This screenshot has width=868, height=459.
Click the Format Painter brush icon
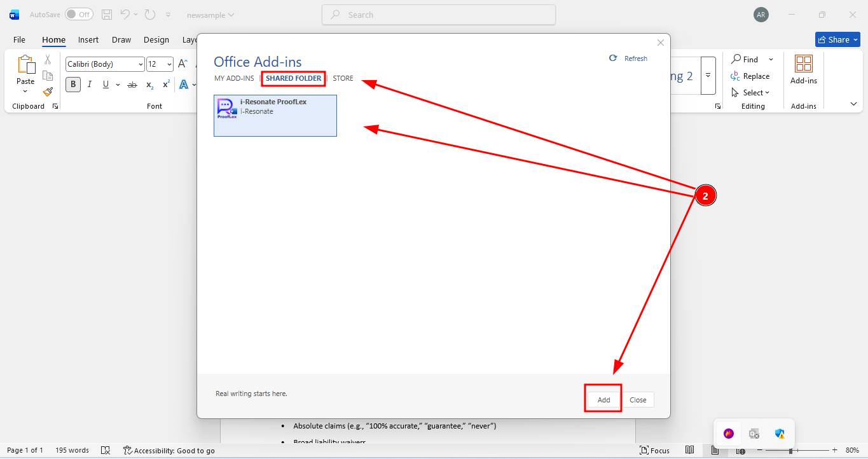(x=48, y=92)
